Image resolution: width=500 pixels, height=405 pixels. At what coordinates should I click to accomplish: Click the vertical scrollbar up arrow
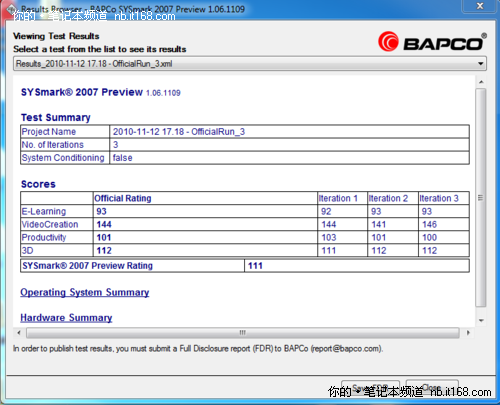pyautogui.click(x=481, y=82)
